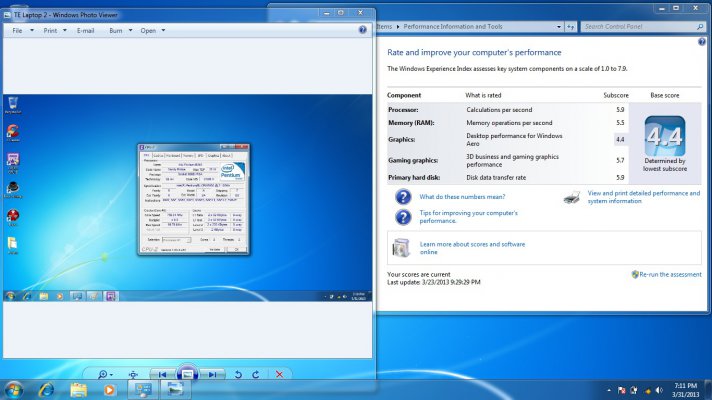This screenshot has height=400, width=712.
Task: Show hidden system tray icons
Action: (608, 390)
